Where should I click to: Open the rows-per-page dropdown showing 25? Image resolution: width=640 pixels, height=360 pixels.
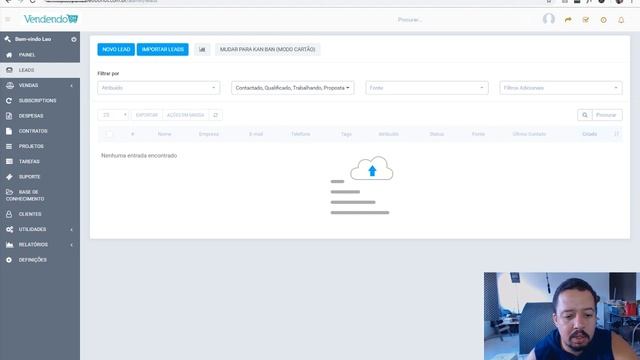[113, 115]
